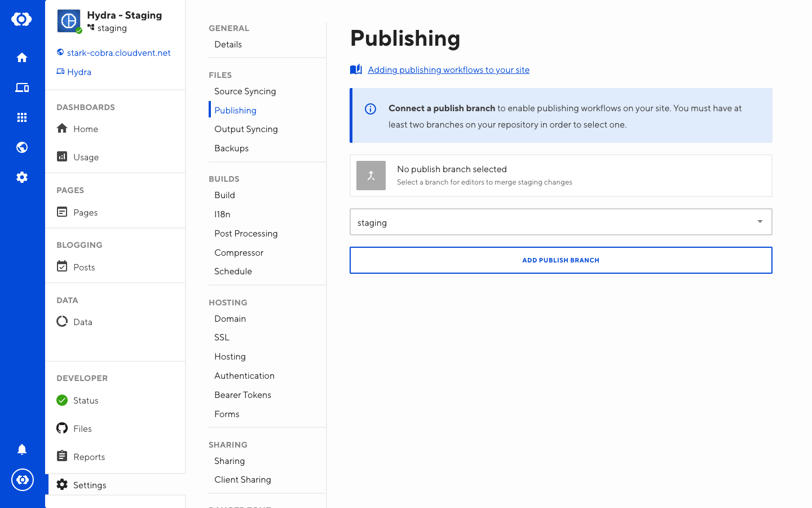Select Publishing in settings menu
Screen dimensions: 812x508
click(235, 111)
